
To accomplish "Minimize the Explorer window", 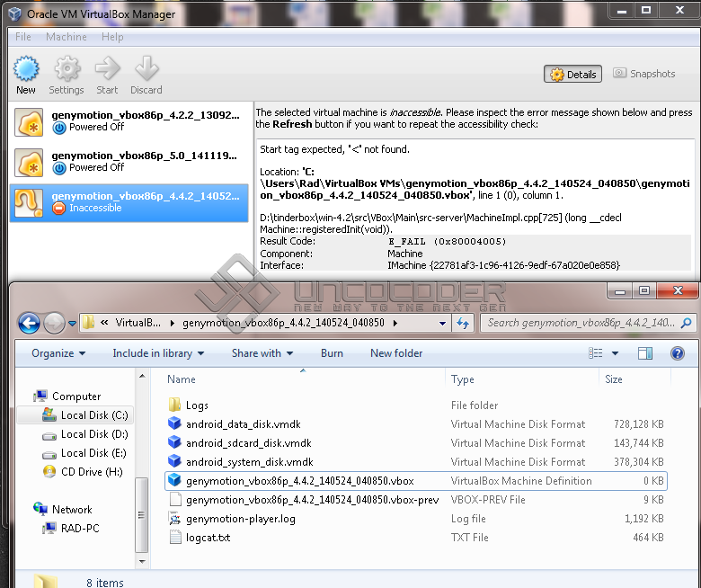I will pos(619,291).
